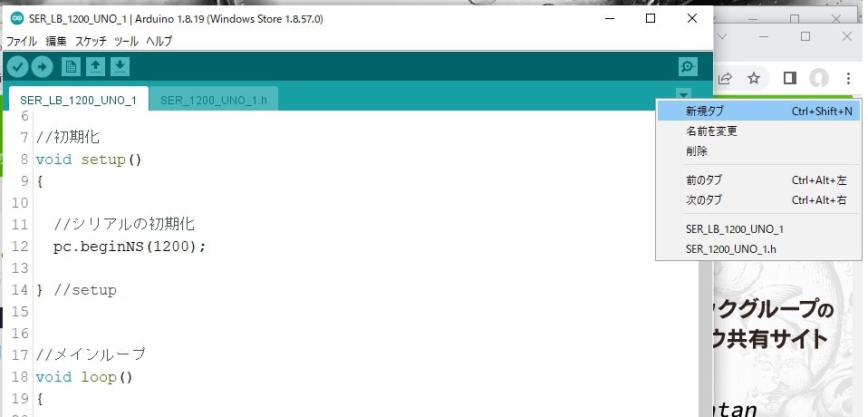
Task: Open the Serial Monitor magnifier icon
Action: pyautogui.click(x=688, y=67)
